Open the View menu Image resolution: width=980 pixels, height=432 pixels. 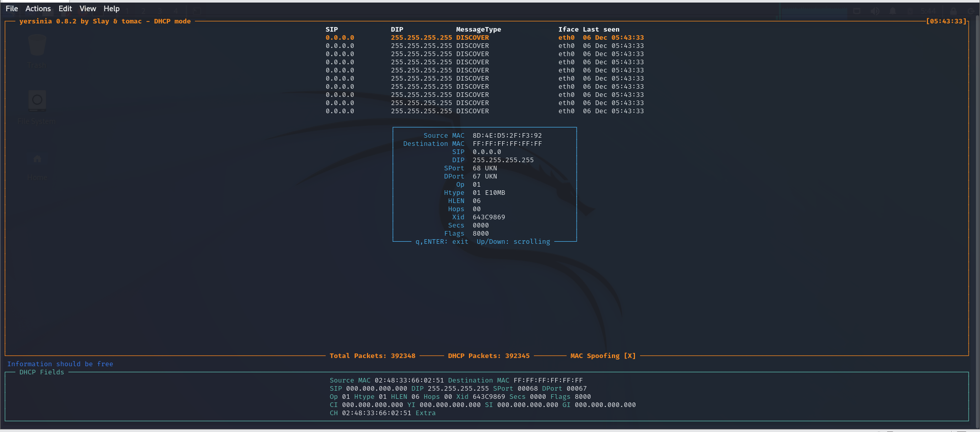coord(88,9)
